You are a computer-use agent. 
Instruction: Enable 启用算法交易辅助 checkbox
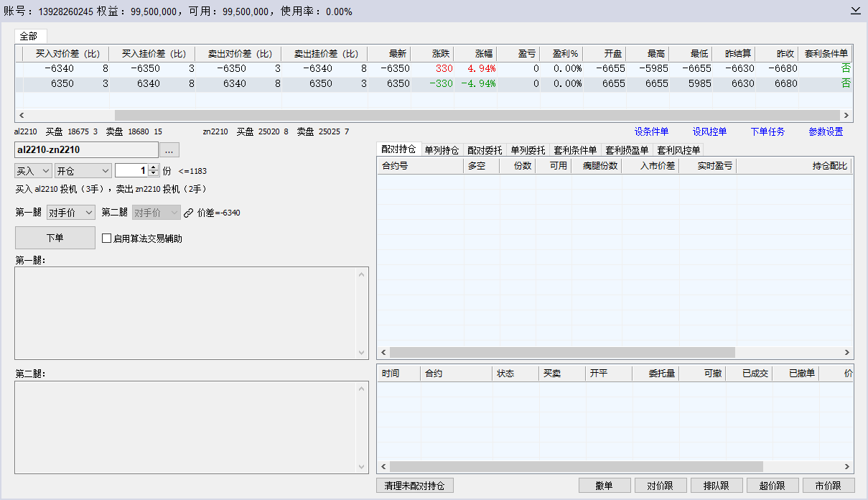pyautogui.click(x=107, y=239)
